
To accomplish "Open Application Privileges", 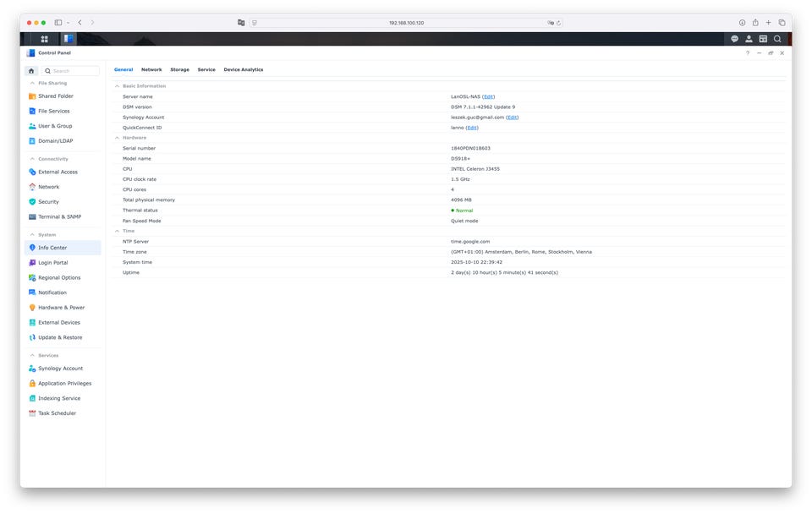I will pos(63,384).
